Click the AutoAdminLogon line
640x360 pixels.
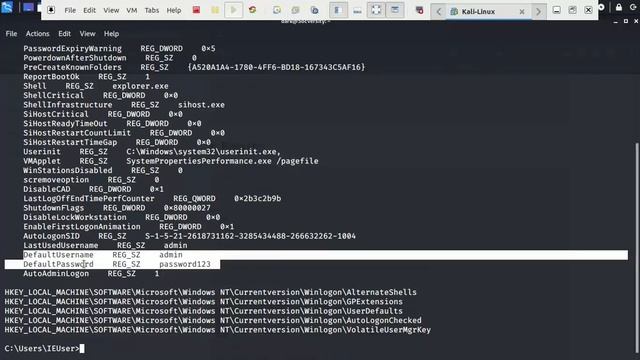click(x=91, y=273)
